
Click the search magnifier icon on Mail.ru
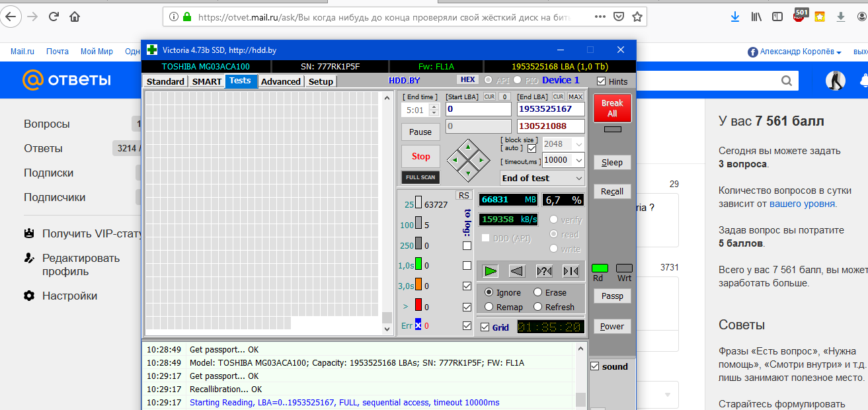click(x=786, y=81)
